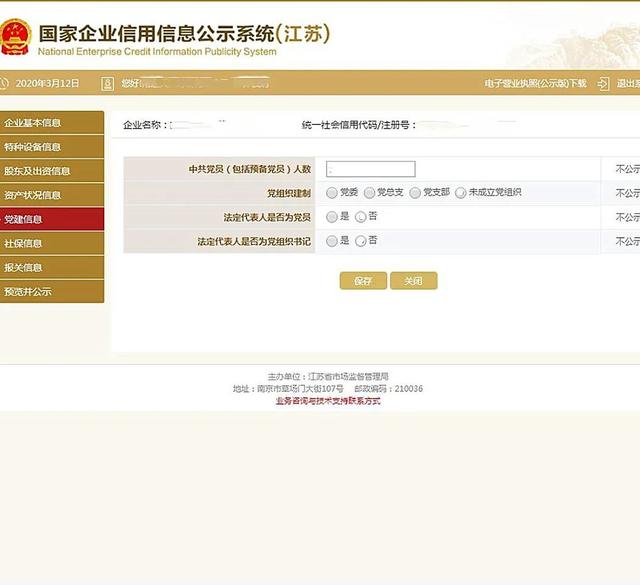The width and height of the screenshot is (640, 585).
Task: Click the 企业名称 label
Action: [x=145, y=125]
